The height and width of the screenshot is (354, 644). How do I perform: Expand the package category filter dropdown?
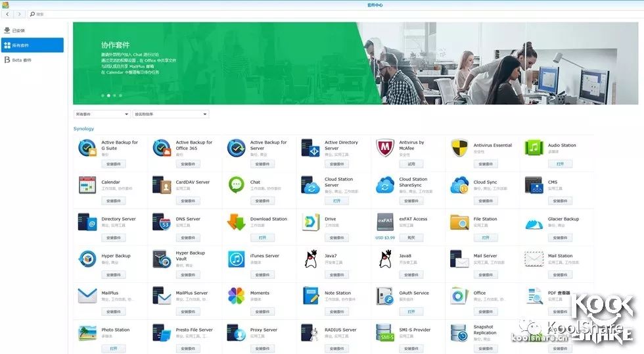tap(102, 114)
